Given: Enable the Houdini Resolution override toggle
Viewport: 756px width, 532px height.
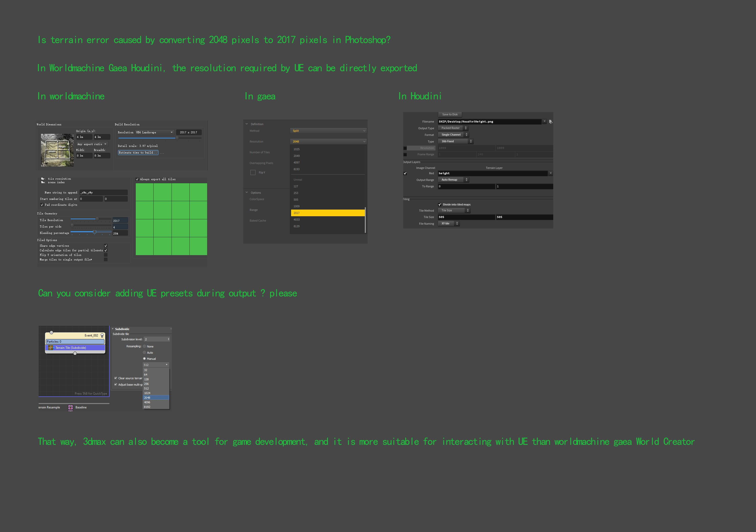Looking at the screenshot, I should click(x=405, y=148).
